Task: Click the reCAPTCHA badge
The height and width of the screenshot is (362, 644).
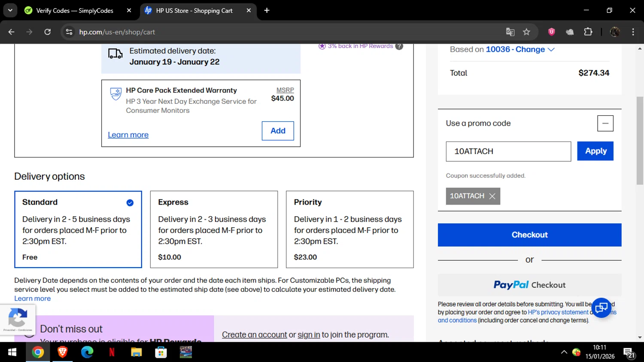Action: point(18,320)
